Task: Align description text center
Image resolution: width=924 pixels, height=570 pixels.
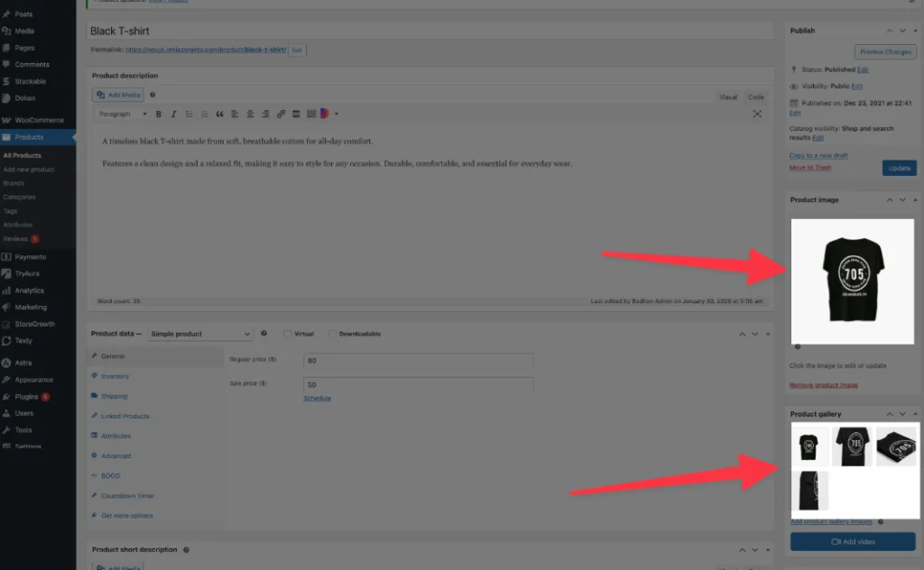Action: tap(250, 115)
